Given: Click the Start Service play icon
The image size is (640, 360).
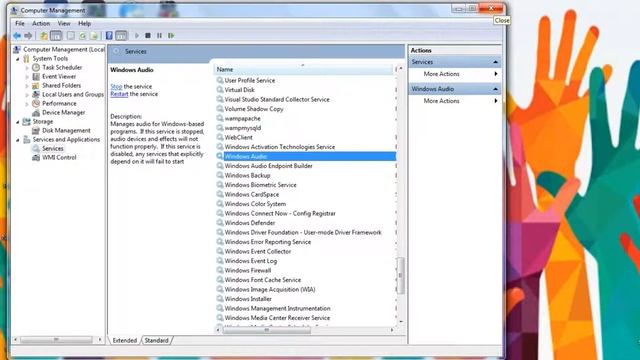Looking at the screenshot, I should tap(137, 36).
